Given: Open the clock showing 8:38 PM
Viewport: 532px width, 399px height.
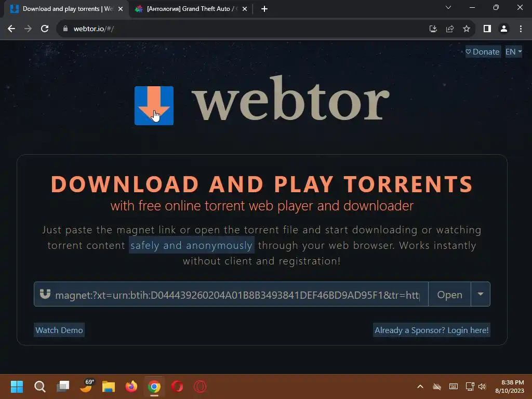Looking at the screenshot, I should [x=510, y=387].
